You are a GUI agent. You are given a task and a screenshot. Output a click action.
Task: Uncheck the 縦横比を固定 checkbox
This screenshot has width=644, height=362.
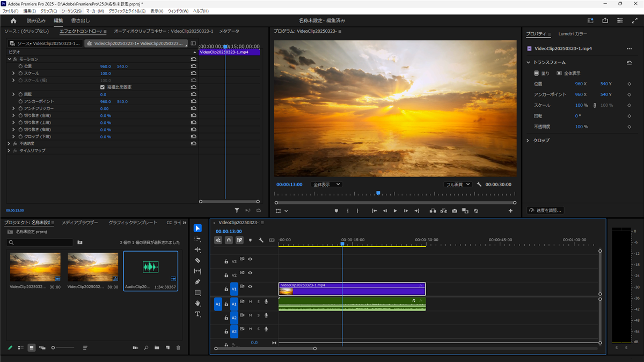103,87
